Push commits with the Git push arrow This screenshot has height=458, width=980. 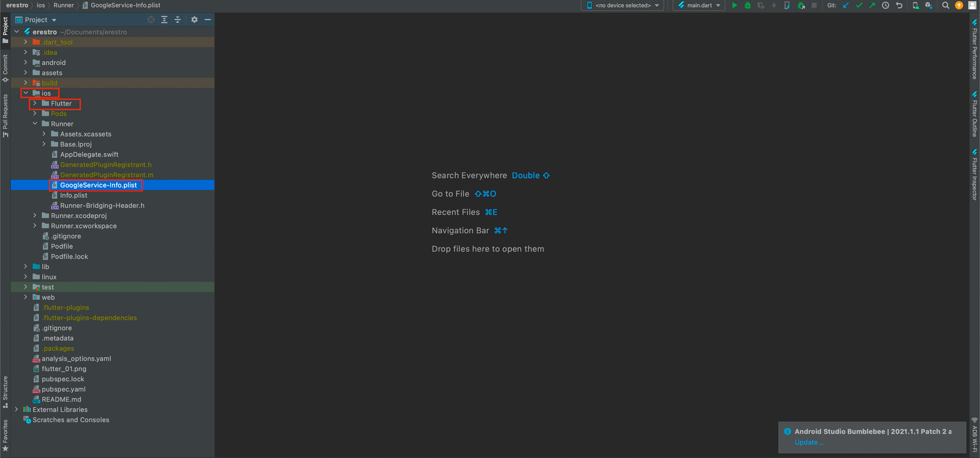(x=872, y=6)
